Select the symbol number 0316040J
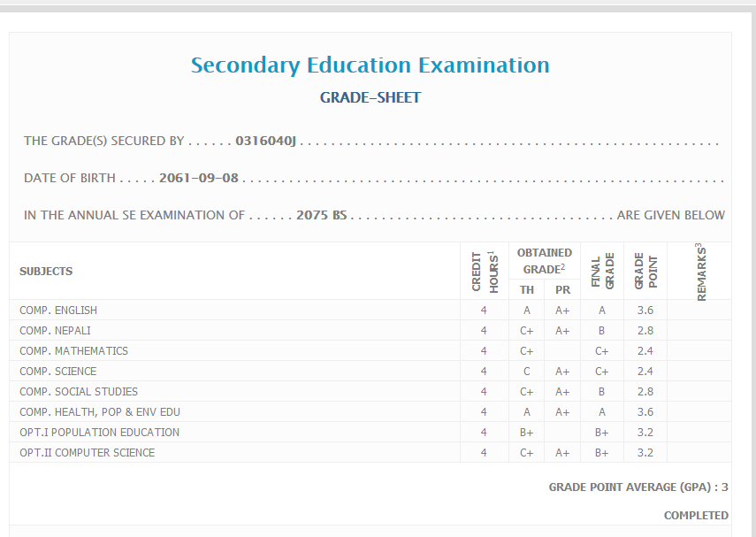 click(265, 141)
